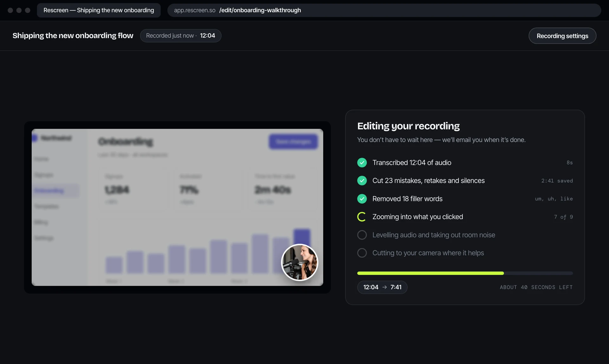Open Recording settings
The height and width of the screenshot is (364, 609).
point(562,36)
